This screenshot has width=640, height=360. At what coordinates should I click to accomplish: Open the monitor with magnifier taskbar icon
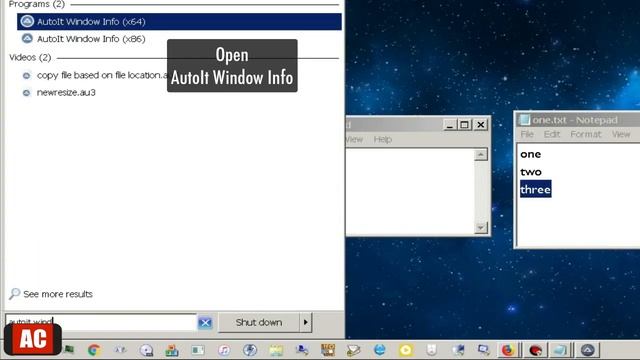click(x=484, y=350)
